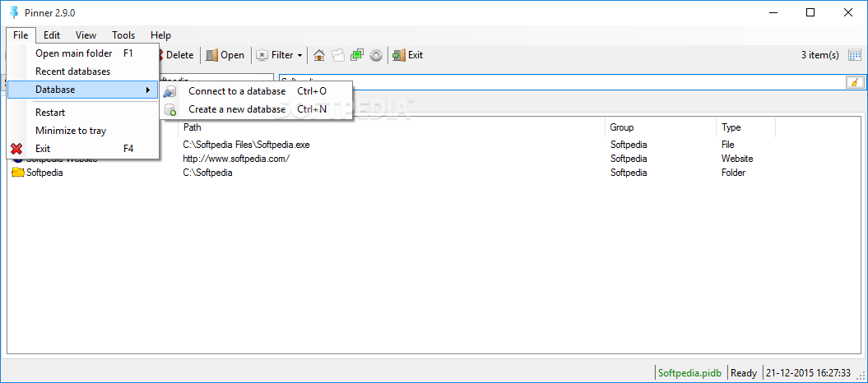Choose Open main folder from File menu
Image resolution: width=868 pixels, height=383 pixels.
(83, 53)
